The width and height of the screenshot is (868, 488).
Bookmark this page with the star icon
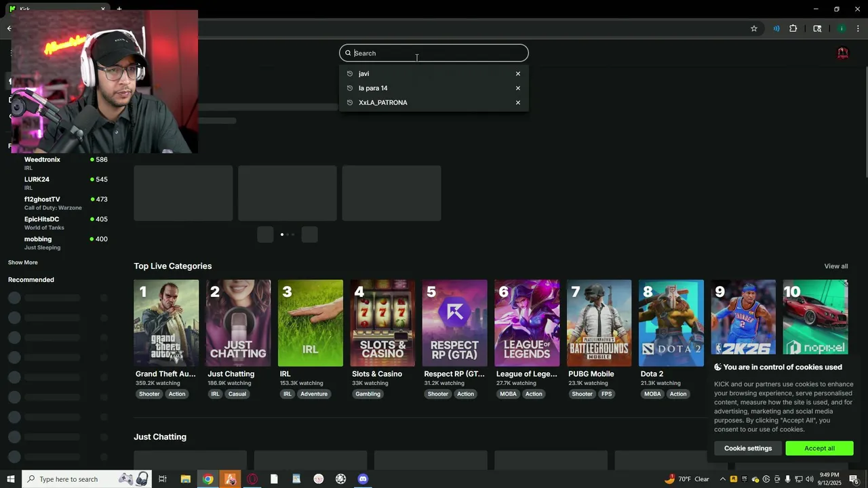coord(753,28)
